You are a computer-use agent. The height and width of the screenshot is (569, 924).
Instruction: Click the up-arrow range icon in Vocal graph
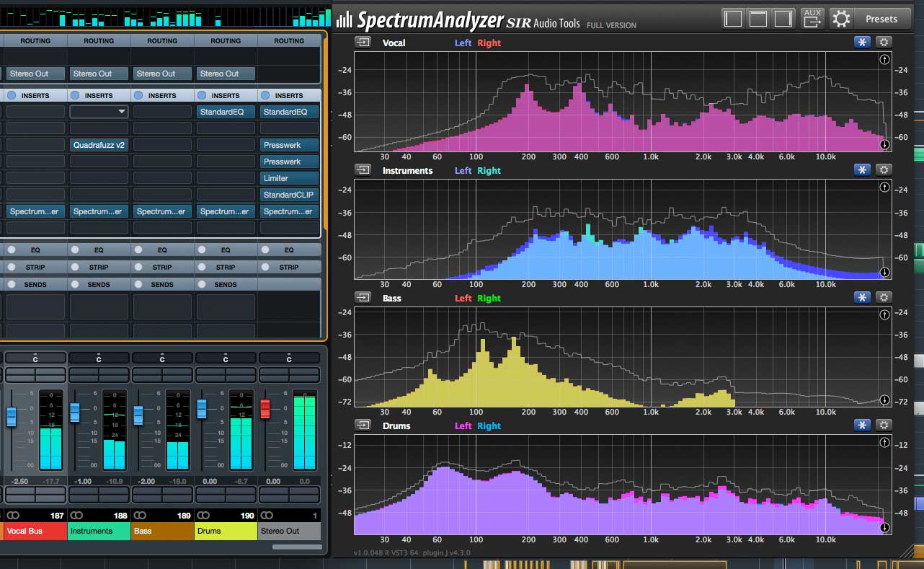[x=884, y=59]
